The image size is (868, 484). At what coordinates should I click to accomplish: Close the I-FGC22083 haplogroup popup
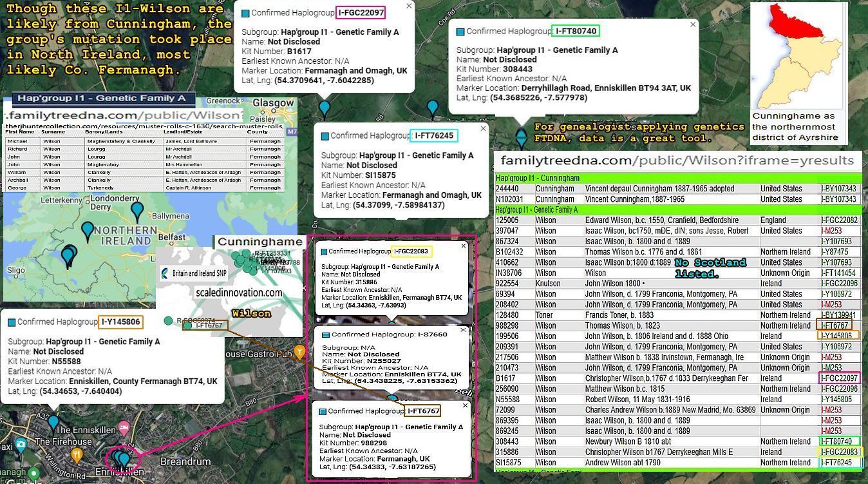coord(463,246)
